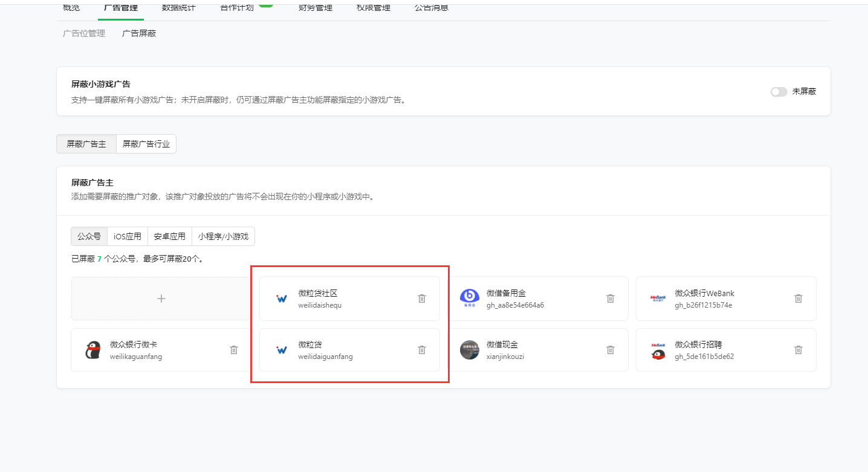
Task: Delete the 微粒贷社区 blocked account
Action: tap(422, 299)
